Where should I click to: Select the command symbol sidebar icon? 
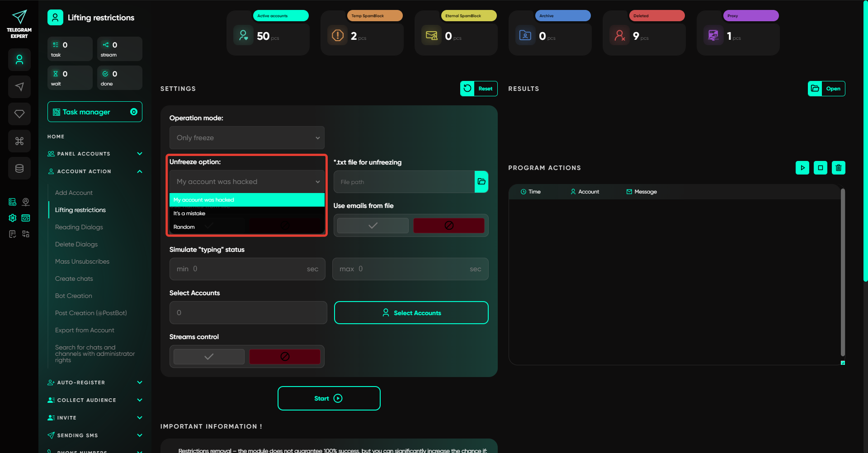click(x=19, y=141)
